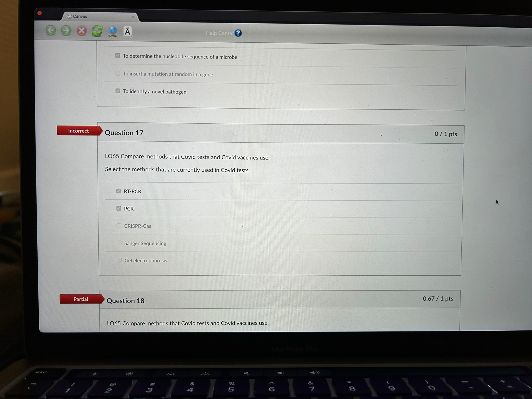Screen dimensions: 532x399
Task: Select the Sanger Sequencing answer option
Action: click(x=119, y=243)
